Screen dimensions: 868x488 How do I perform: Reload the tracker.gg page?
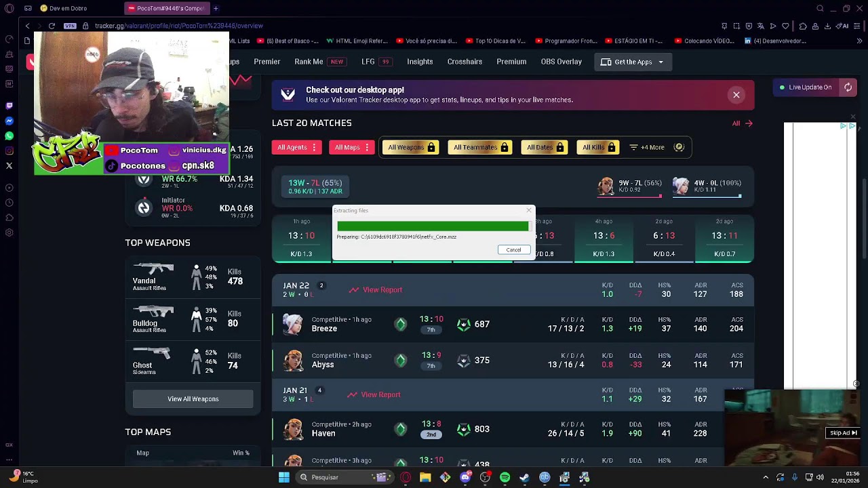click(x=52, y=26)
